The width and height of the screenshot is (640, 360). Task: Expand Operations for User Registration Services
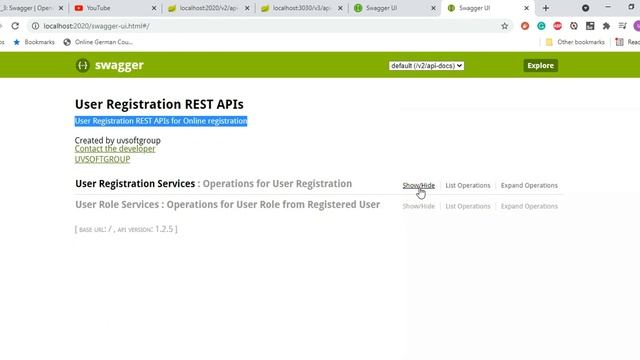point(529,185)
